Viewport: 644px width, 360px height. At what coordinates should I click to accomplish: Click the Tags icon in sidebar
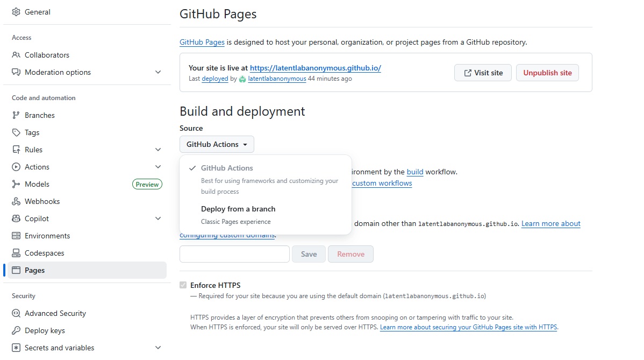point(16,132)
